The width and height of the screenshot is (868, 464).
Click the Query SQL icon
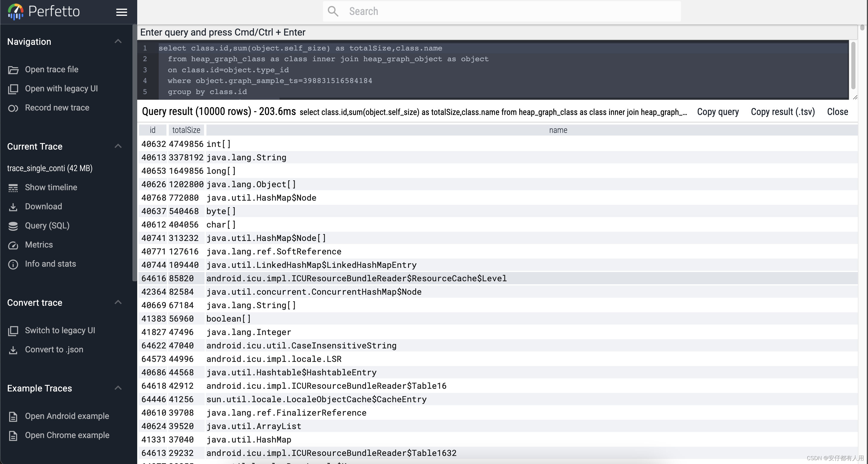pyautogui.click(x=13, y=225)
